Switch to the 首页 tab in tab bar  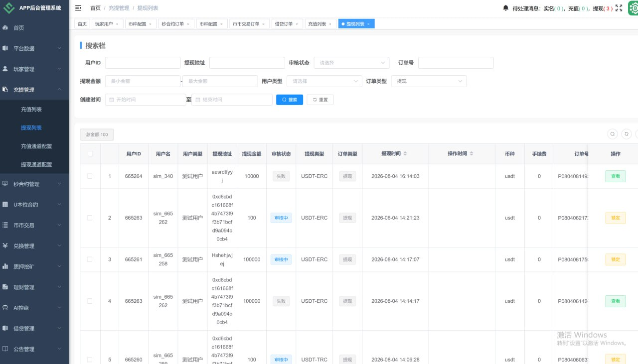82,24
